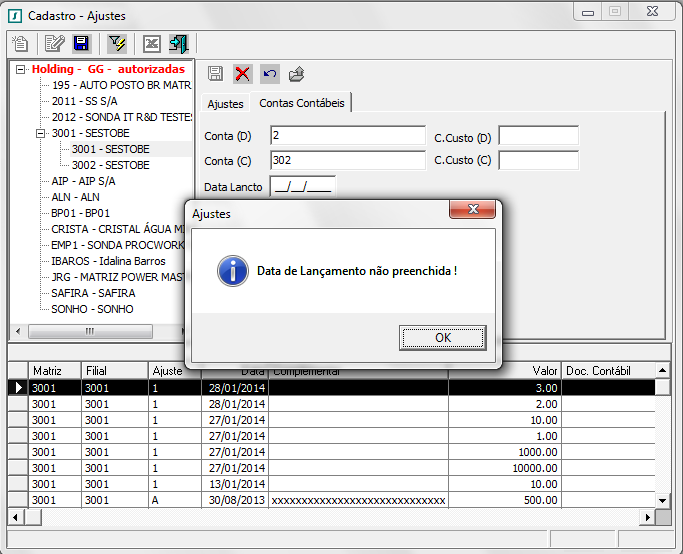Click the Excel export icon
683x554 pixels.
[152, 44]
